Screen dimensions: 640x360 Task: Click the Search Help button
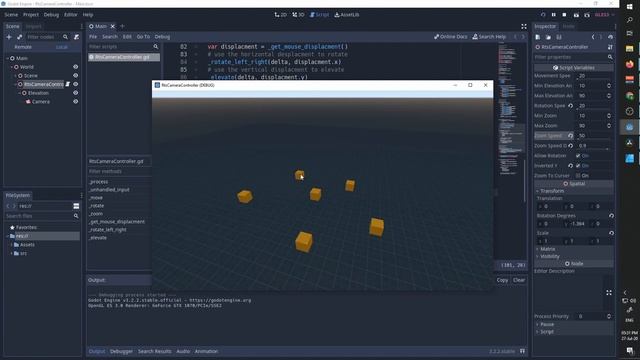(x=489, y=37)
